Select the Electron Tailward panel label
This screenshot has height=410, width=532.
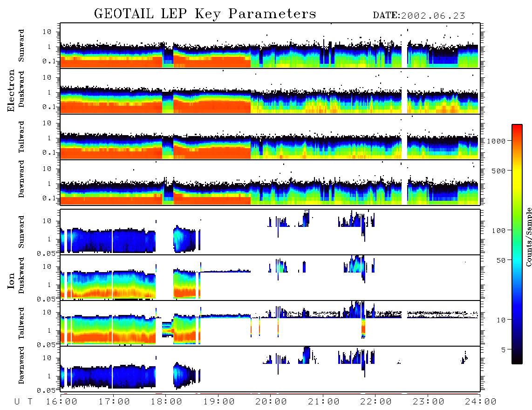21,137
